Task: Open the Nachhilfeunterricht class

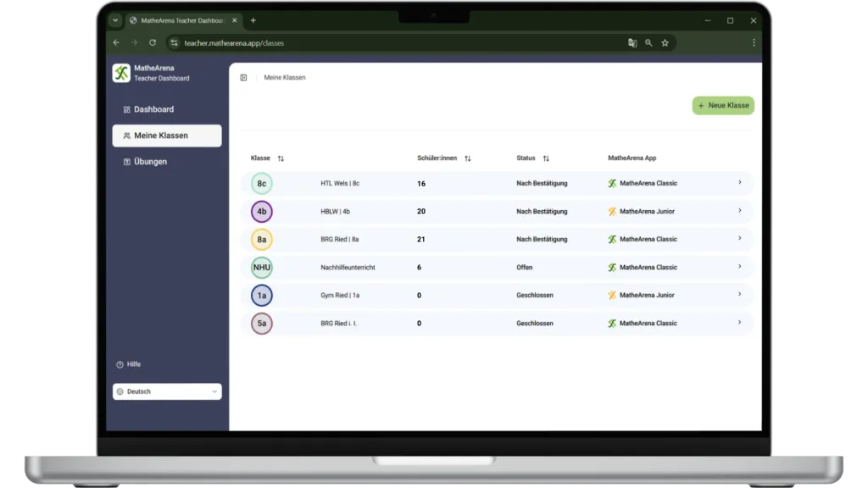Action: pos(497,268)
